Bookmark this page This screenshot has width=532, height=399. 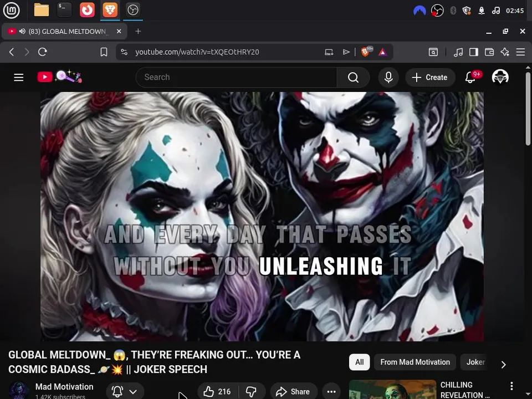tap(104, 52)
